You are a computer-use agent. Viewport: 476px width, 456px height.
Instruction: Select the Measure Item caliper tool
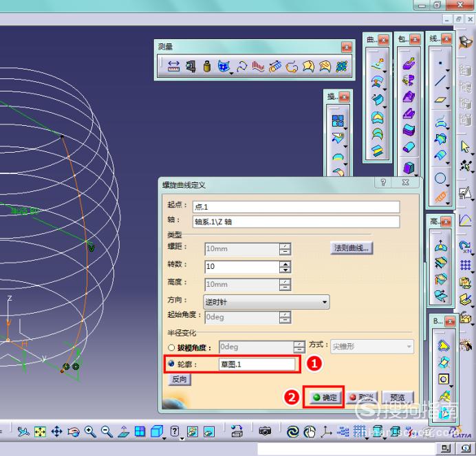click(x=191, y=66)
